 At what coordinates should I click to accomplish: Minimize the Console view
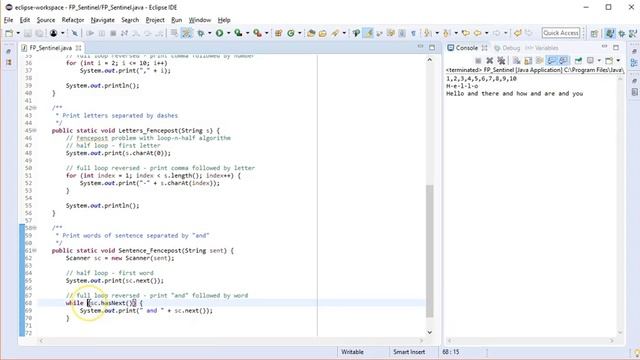(605, 47)
